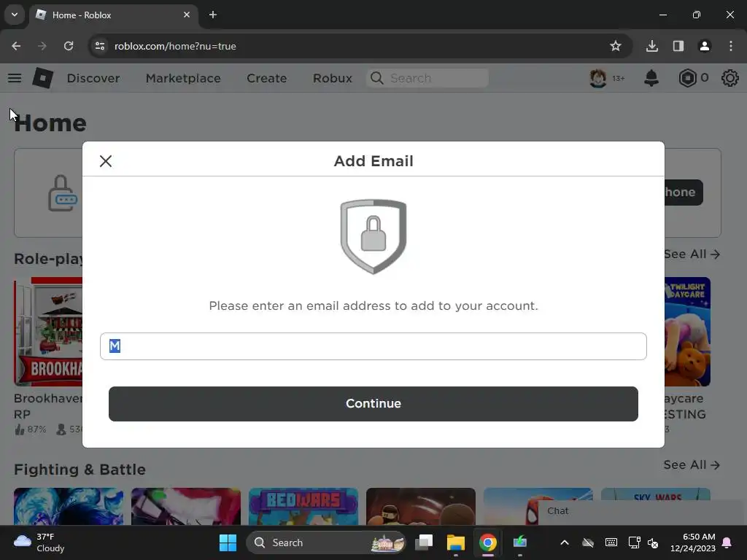Open File Explorer from taskbar
This screenshot has width=747, height=560.
click(455, 542)
